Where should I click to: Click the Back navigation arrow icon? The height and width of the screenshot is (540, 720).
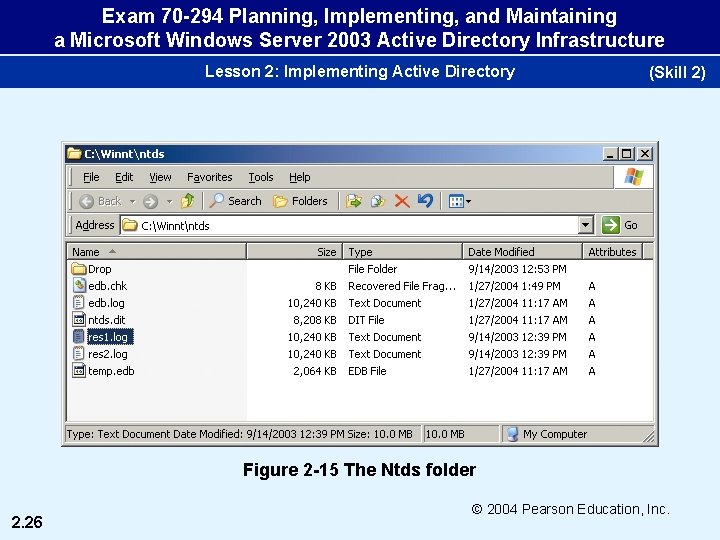click(86, 201)
